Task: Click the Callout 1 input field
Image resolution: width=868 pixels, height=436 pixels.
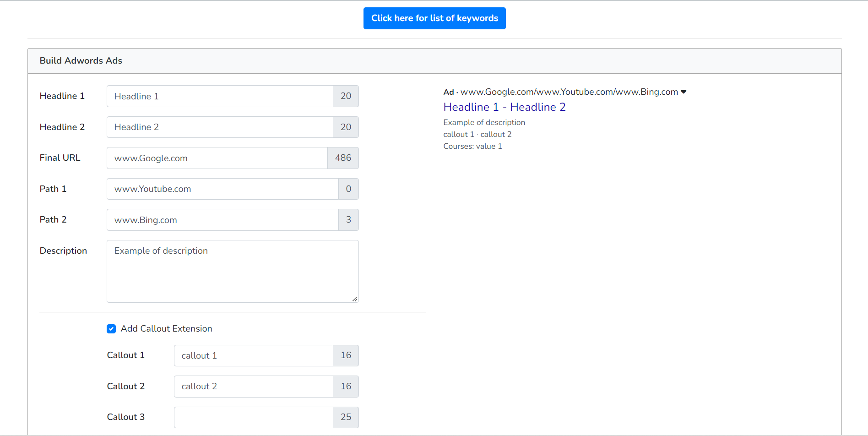Action: point(253,355)
